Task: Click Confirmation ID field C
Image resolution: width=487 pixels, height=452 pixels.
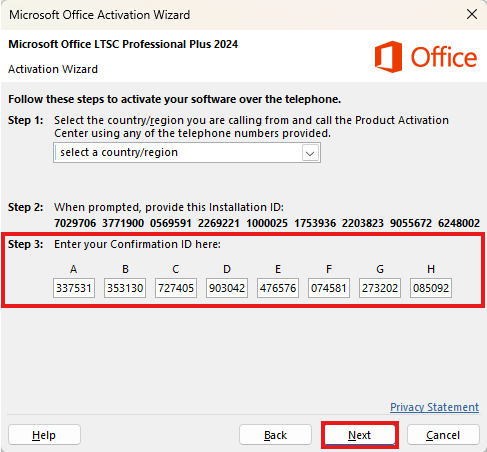Action: click(x=176, y=288)
